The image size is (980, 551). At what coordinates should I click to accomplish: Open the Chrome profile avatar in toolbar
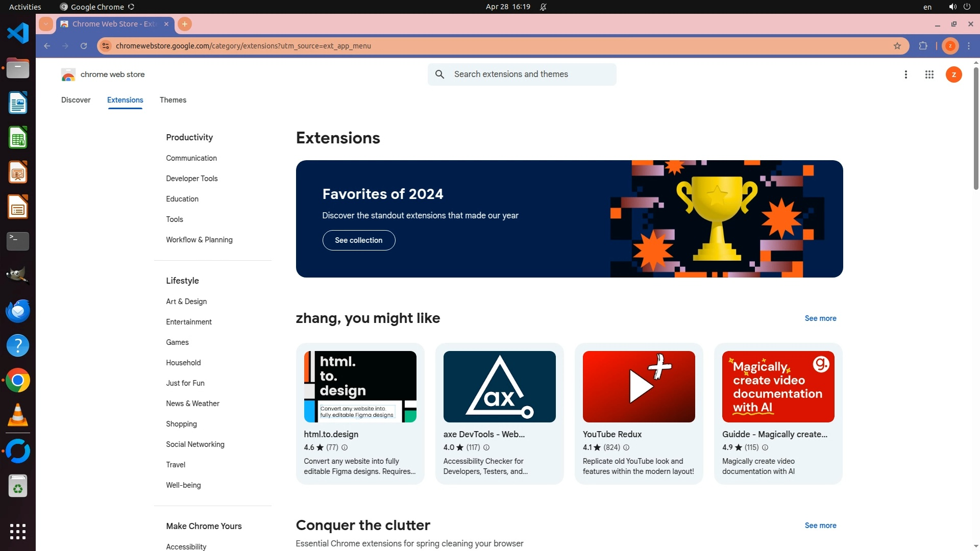(x=950, y=46)
